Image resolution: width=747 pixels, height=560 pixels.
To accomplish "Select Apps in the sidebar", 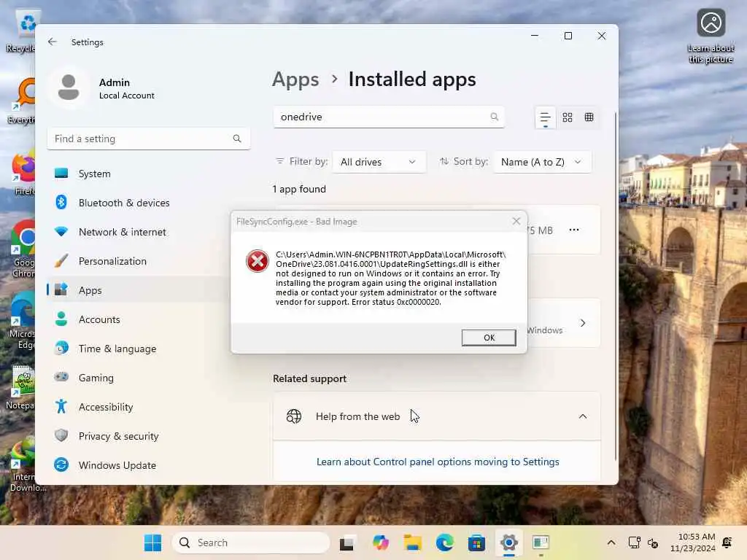I will [138, 290].
